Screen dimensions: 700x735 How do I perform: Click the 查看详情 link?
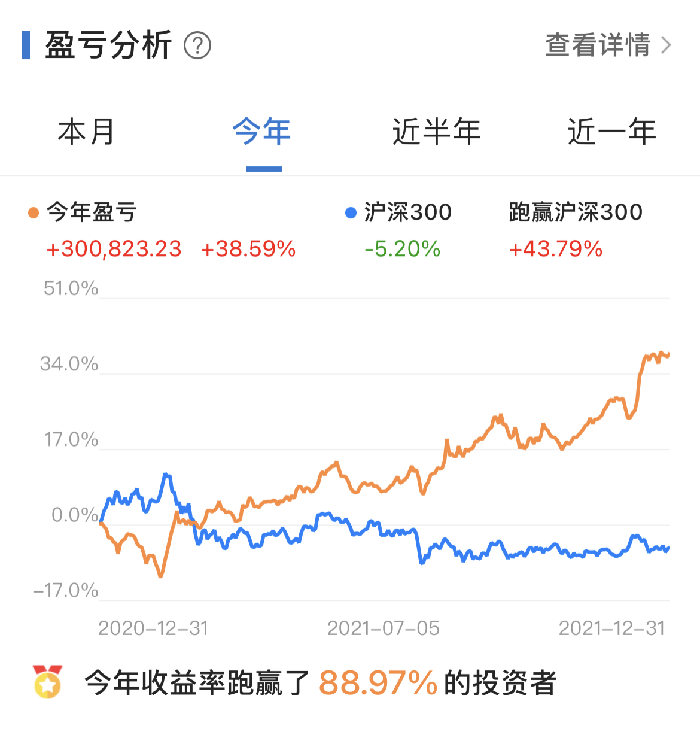click(x=597, y=45)
